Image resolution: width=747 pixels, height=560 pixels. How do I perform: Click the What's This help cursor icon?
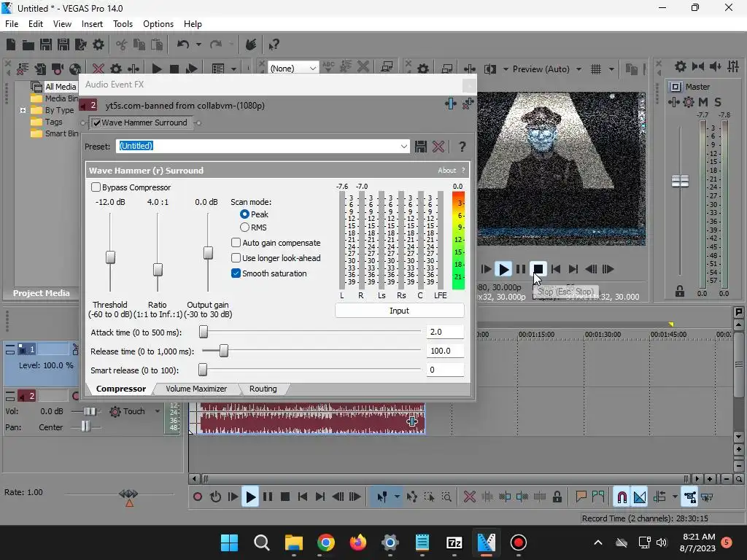274,44
